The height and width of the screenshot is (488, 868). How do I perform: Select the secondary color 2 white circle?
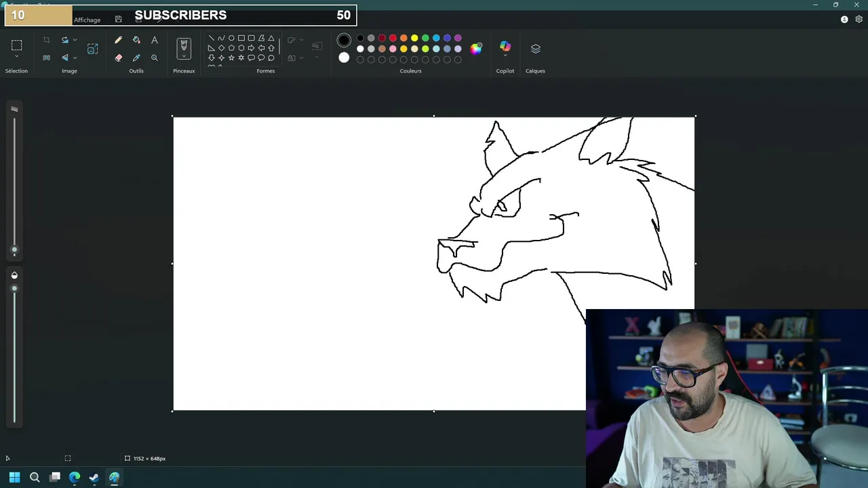(344, 58)
